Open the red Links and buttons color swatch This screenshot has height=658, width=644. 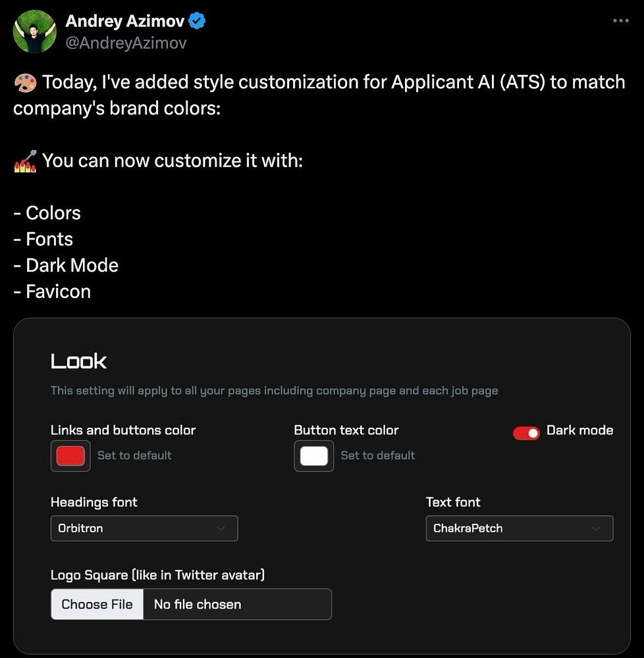click(x=70, y=456)
